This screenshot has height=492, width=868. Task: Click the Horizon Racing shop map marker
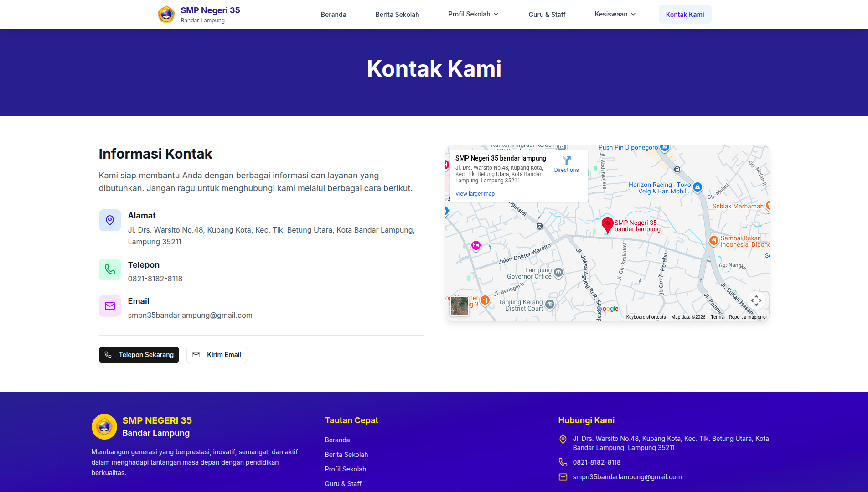point(697,187)
